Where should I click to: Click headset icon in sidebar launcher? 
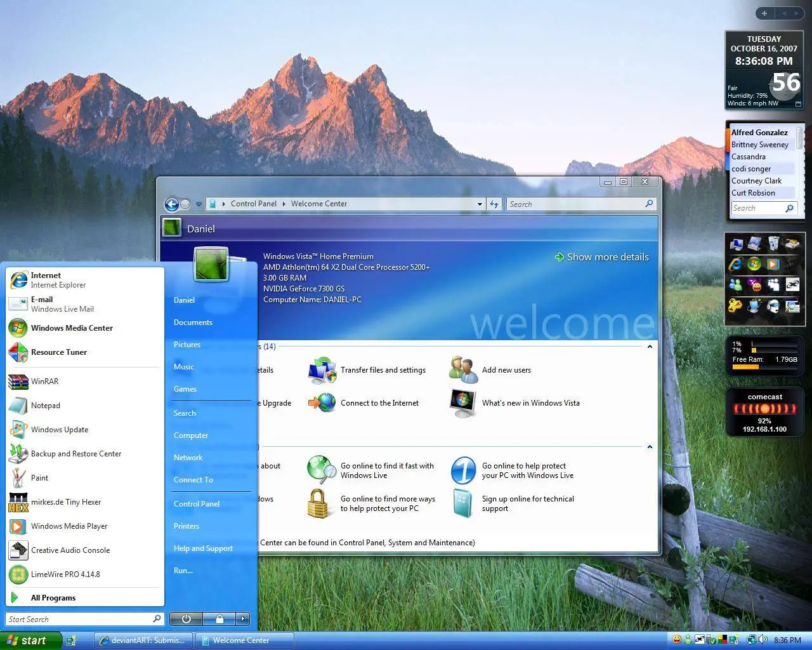[773, 307]
